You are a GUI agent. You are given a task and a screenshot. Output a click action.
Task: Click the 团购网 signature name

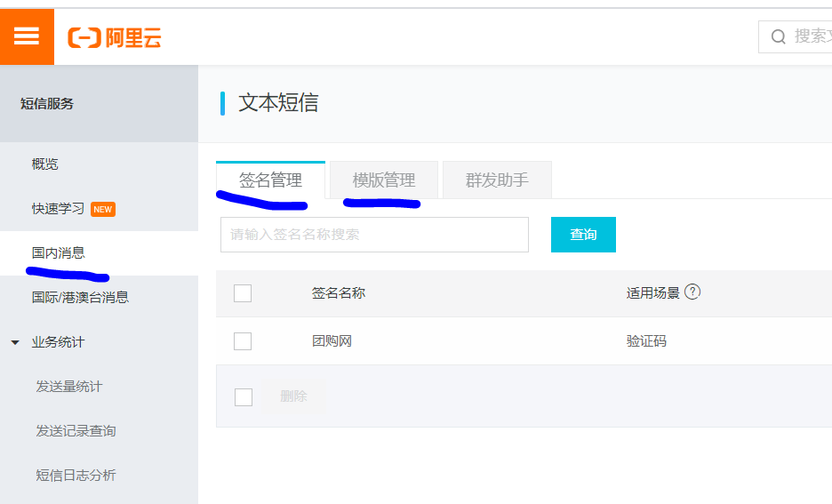coord(332,341)
